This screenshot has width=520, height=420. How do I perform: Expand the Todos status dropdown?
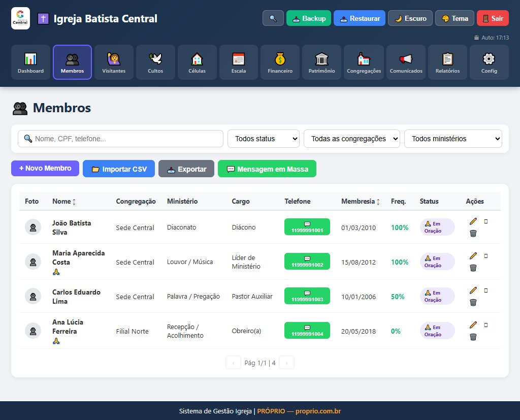coord(264,139)
